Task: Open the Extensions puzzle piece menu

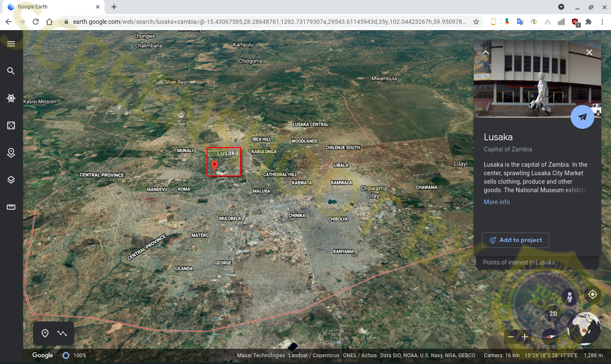Action: [588, 22]
